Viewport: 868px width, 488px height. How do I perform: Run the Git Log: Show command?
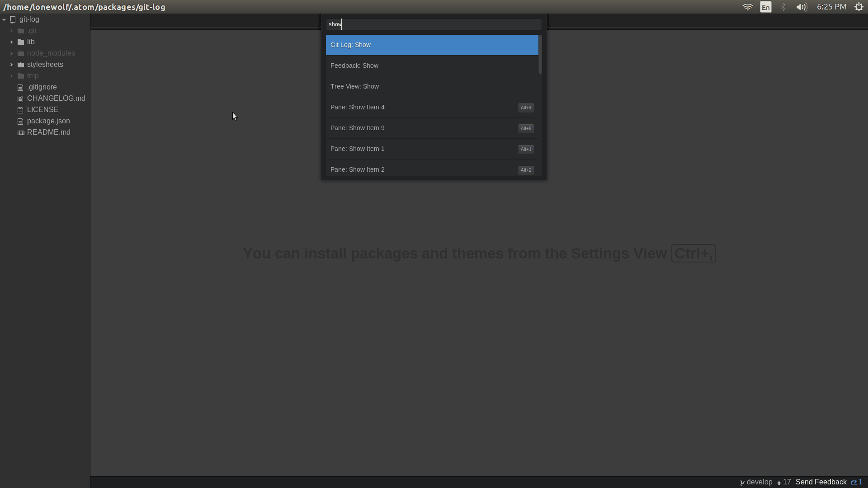click(432, 45)
